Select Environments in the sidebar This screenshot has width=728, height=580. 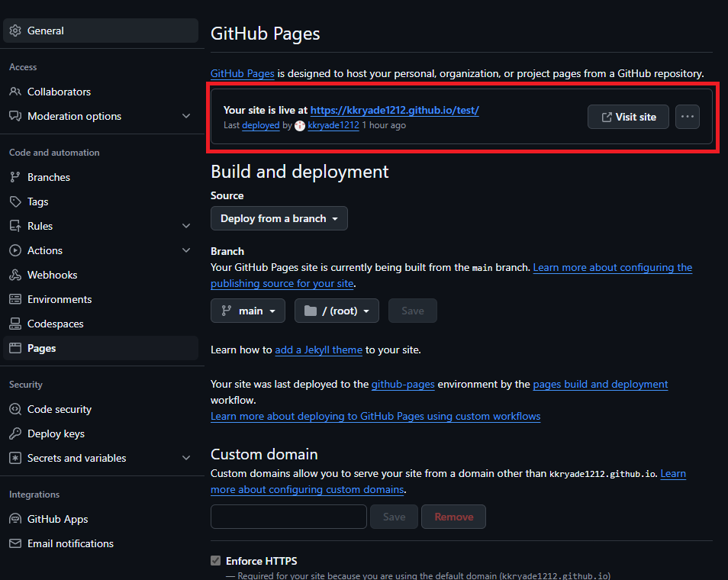(x=101, y=299)
